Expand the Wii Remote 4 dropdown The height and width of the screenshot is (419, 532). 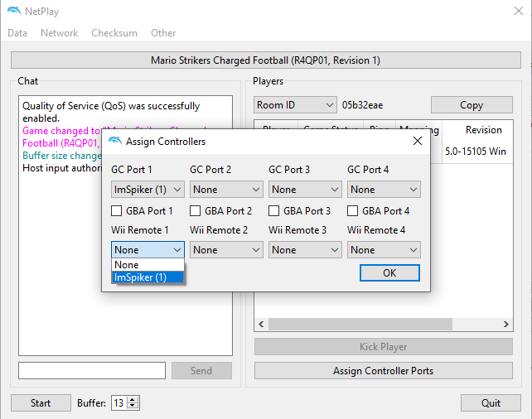384,250
